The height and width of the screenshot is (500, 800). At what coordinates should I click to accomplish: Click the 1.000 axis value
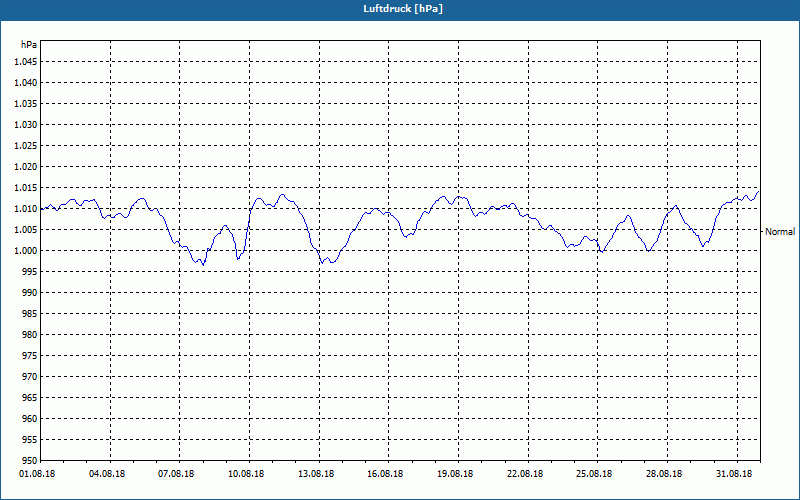point(26,251)
